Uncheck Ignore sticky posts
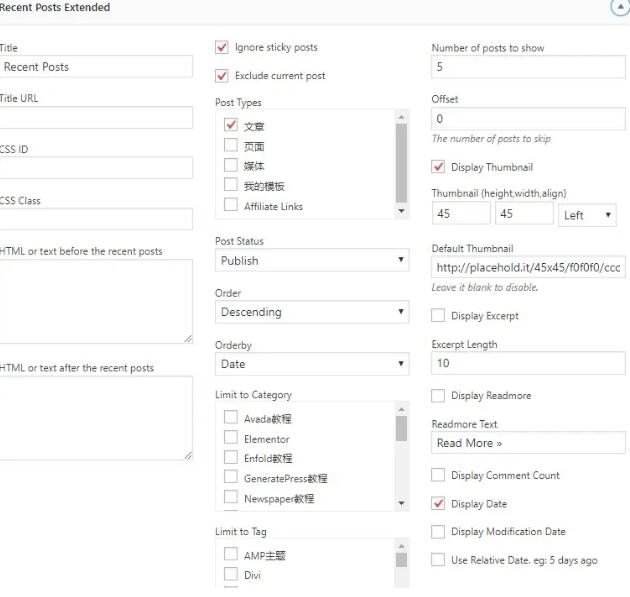The width and height of the screenshot is (630, 597). click(x=222, y=47)
